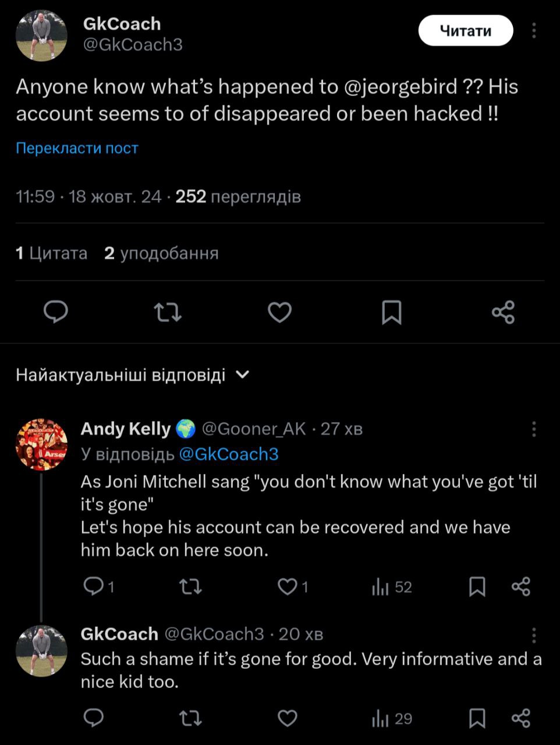Reply to the main GkCoach post
The width and height of the screenshot is (560, 745).
point(56,313)
